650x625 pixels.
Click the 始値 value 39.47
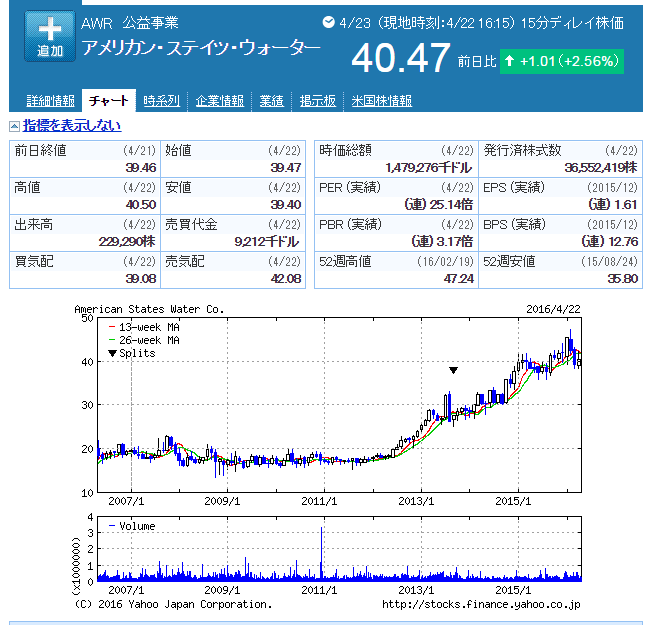[286, 168]
